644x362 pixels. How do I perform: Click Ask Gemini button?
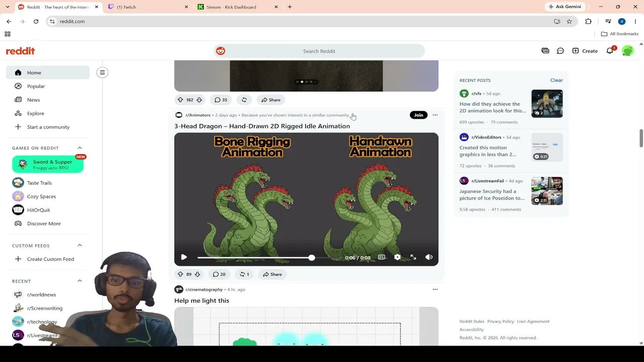click(565, 7)
